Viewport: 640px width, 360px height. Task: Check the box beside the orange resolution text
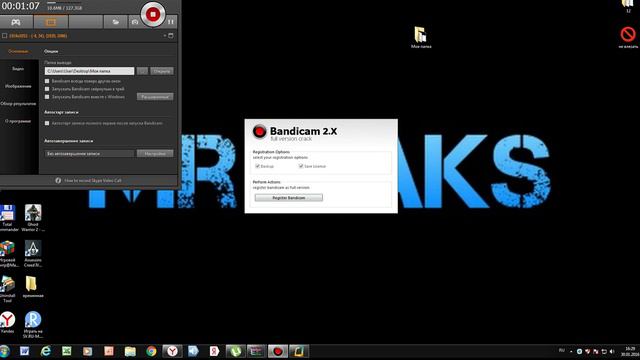4,36
